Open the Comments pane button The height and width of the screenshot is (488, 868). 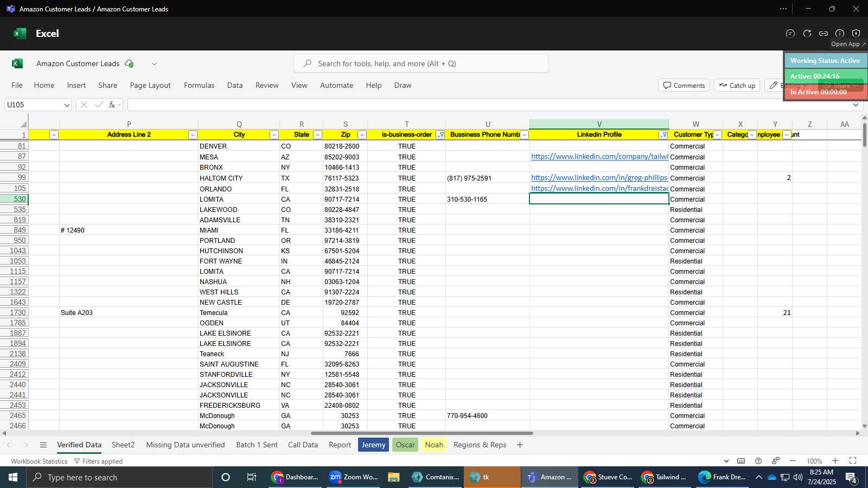(684, 85)
